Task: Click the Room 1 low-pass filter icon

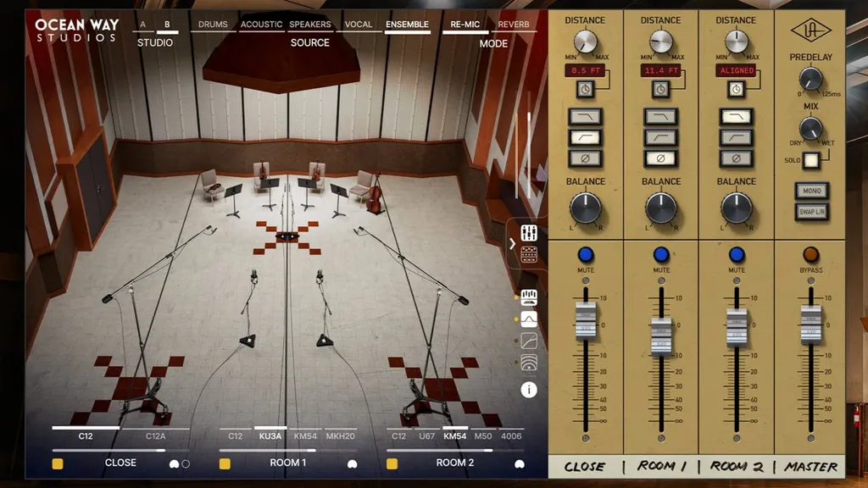Action: click(x=660, y=117)
